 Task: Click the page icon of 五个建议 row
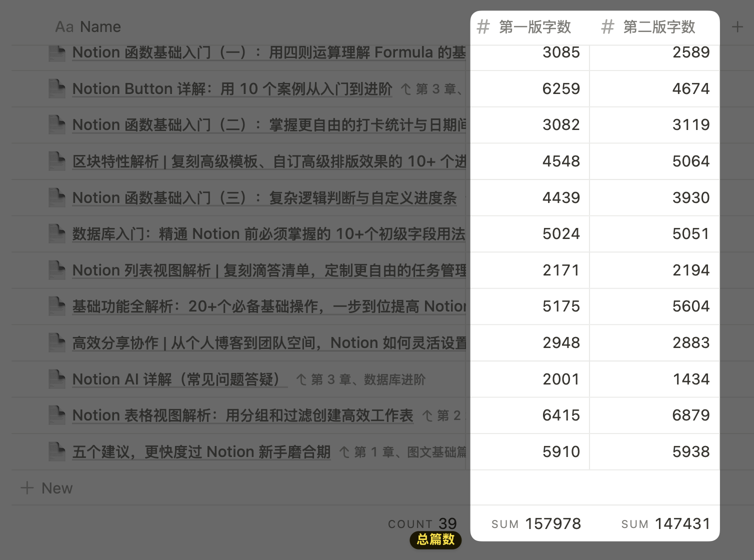(57, 452)
